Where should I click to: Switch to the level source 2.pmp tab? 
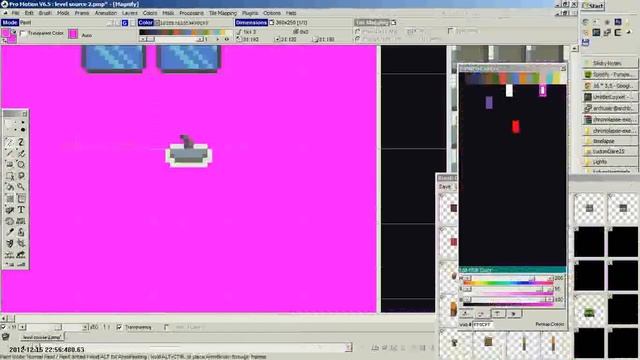(42, 337)
